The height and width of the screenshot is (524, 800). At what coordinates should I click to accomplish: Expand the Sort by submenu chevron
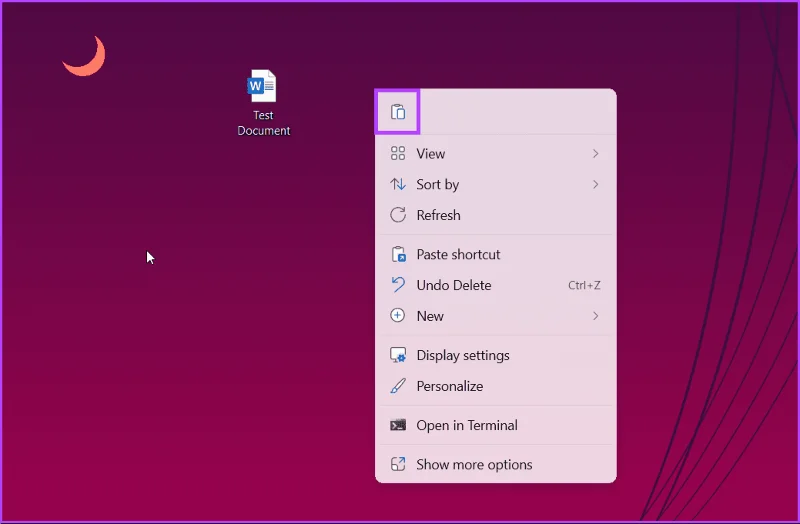click(x=595, y=184)
